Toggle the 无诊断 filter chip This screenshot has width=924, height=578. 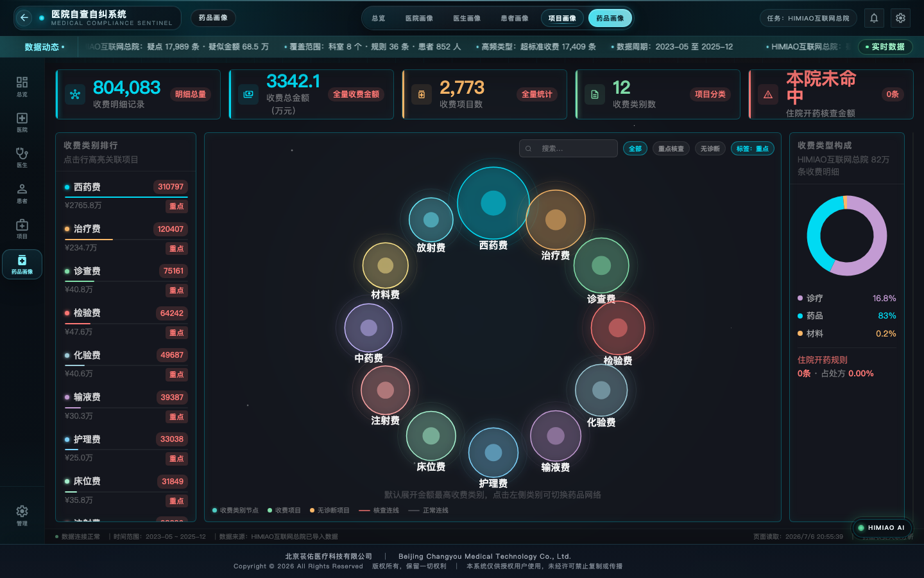click(x=710, y=148)
